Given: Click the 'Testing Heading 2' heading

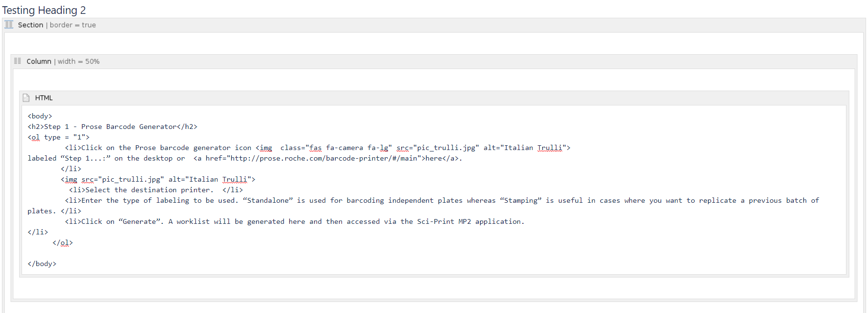Looking at the screenshot, I should pyautogui.click(x=44, y=10).
